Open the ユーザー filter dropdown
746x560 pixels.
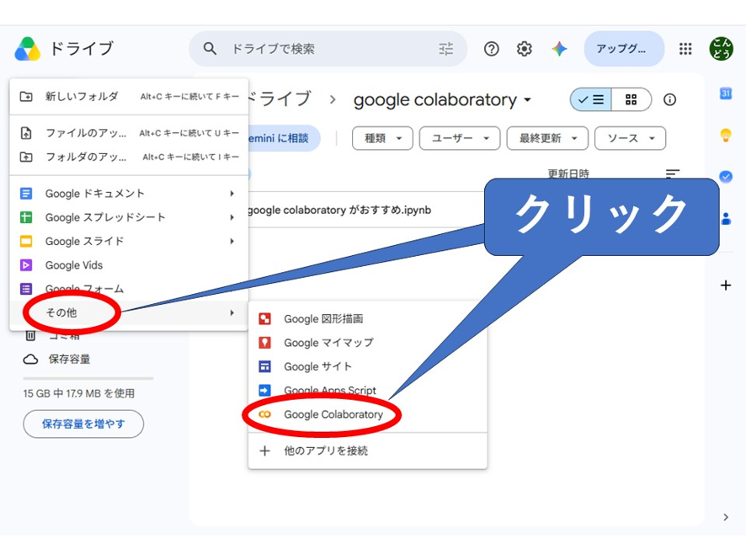(460, 138)
